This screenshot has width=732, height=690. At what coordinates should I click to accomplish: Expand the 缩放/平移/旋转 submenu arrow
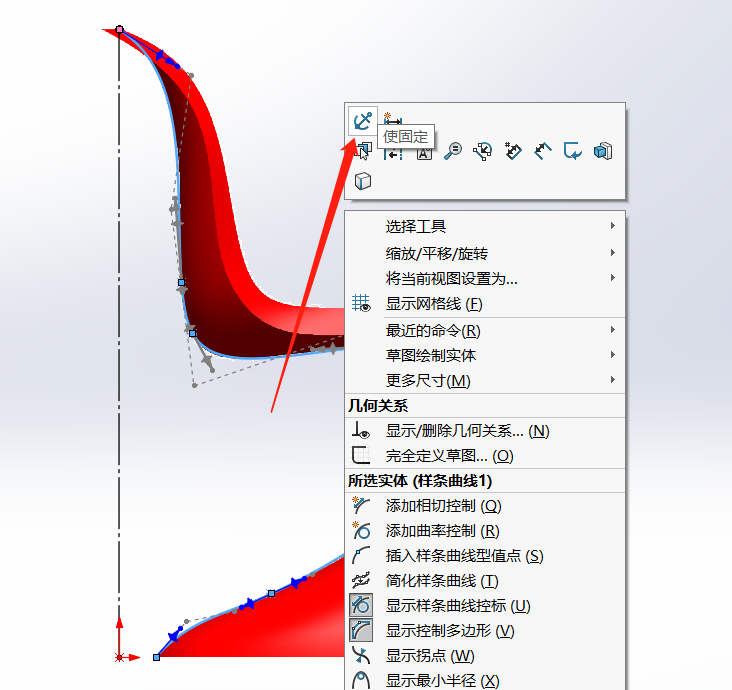(x=612, y=253)
